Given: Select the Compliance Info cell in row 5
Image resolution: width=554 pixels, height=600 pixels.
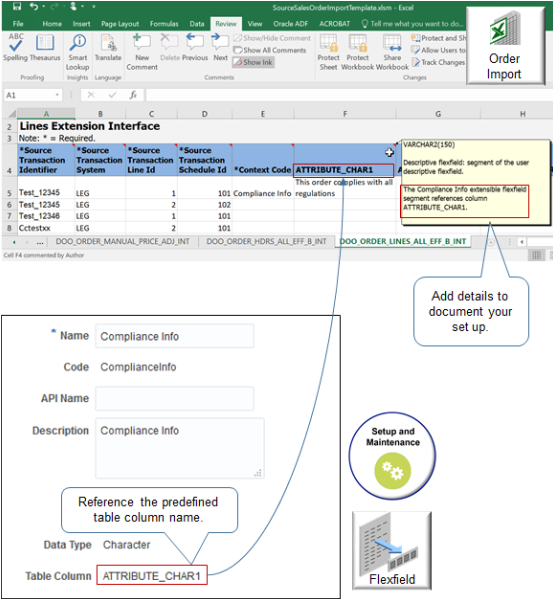Looking at the screenshot, I should point(263,188).
